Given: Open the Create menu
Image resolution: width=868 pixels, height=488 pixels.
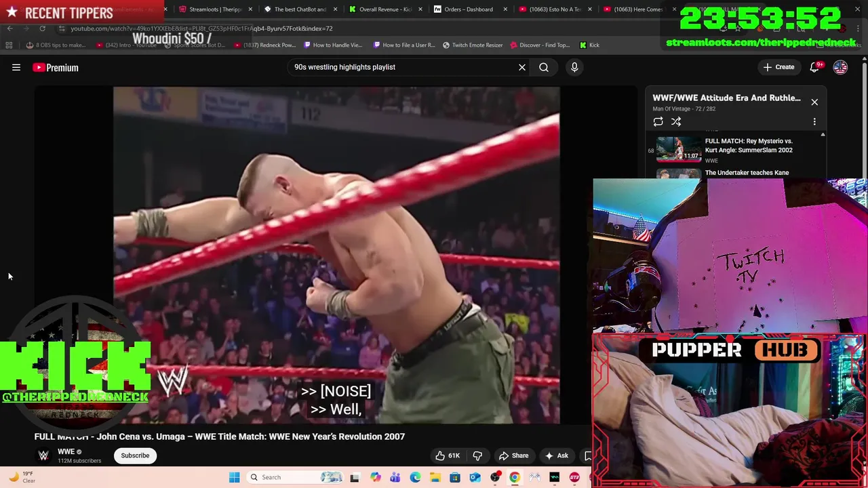Looking at the screenshot, I should 778,67.
